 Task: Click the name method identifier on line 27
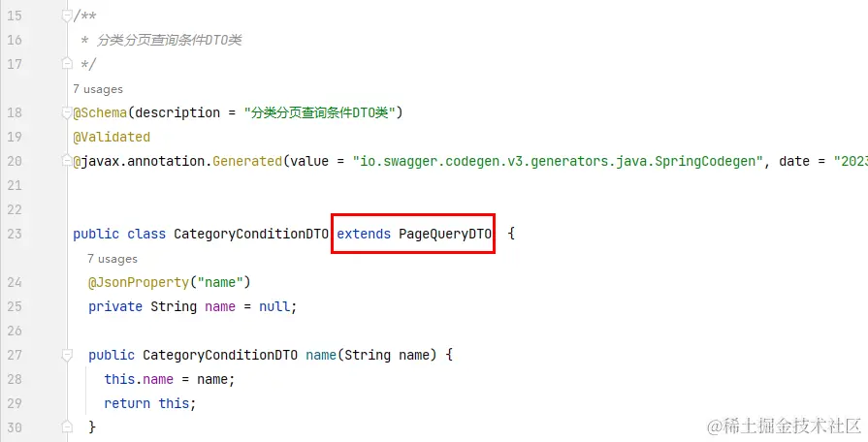pos(321,355)
